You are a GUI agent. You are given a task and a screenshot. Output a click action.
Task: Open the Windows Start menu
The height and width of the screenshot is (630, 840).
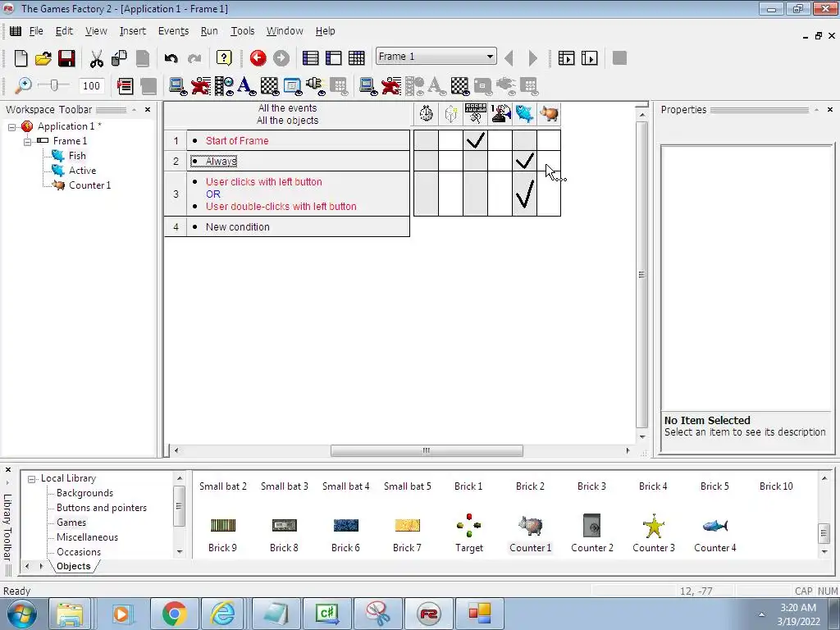click(x=21, y=614)
